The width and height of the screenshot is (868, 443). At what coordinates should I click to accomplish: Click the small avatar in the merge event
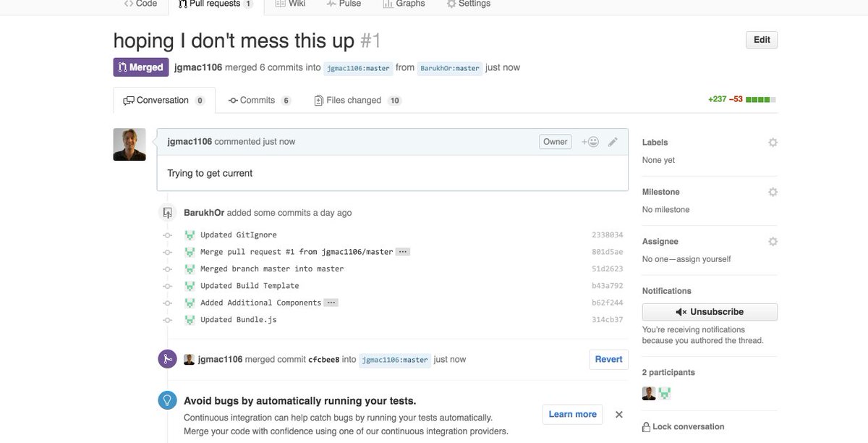pos(189,360)
